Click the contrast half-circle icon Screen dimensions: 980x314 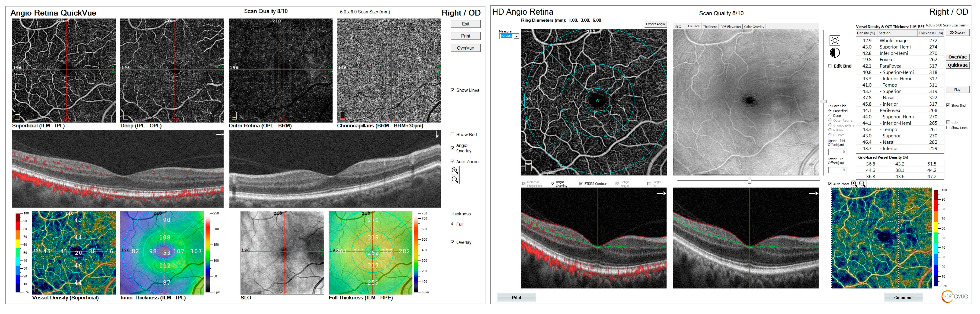click(835, 53)
